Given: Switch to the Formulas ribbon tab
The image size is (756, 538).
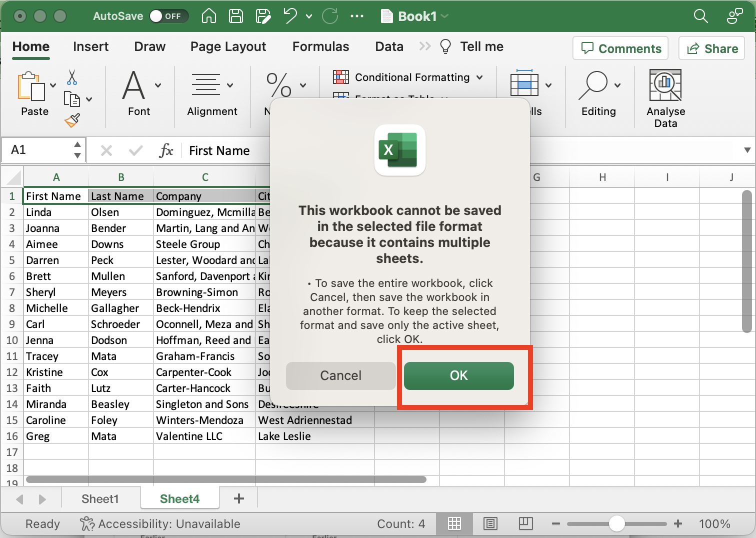Looking at the screenshot, I should [x=320, y=46].
